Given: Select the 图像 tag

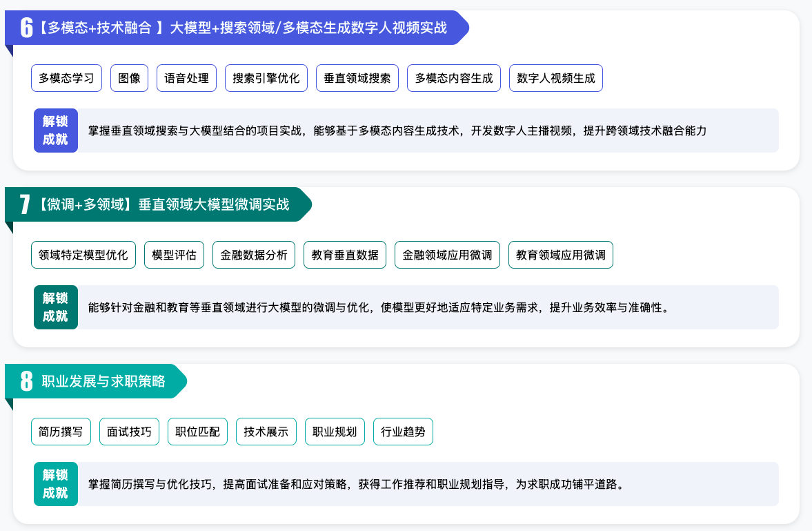Looking at the screenshot, I should tap(130, 78).
